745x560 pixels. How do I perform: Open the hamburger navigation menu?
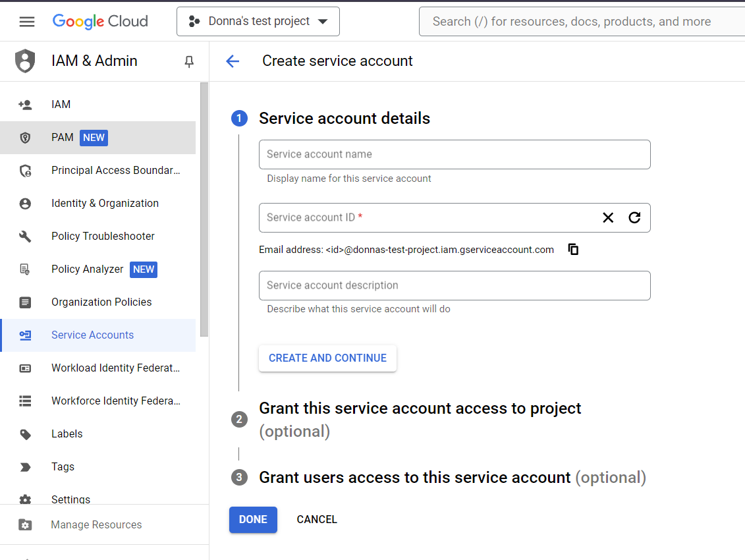coord(27,21)
